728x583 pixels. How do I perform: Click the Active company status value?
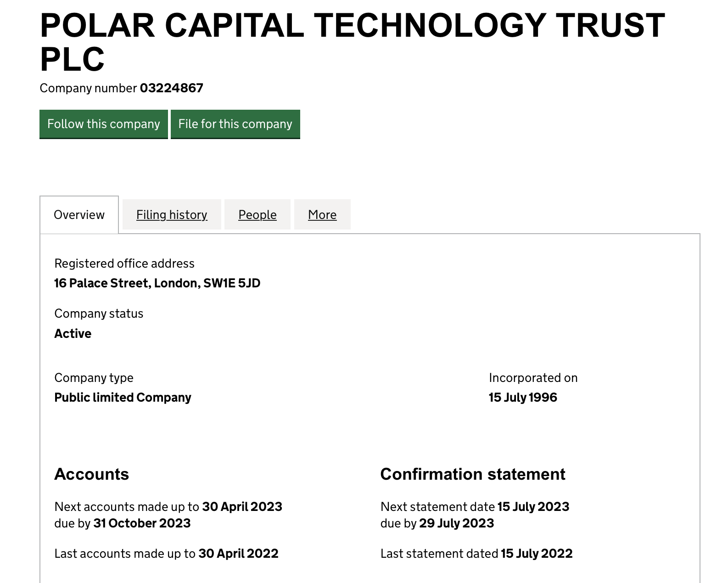[73, 334]
